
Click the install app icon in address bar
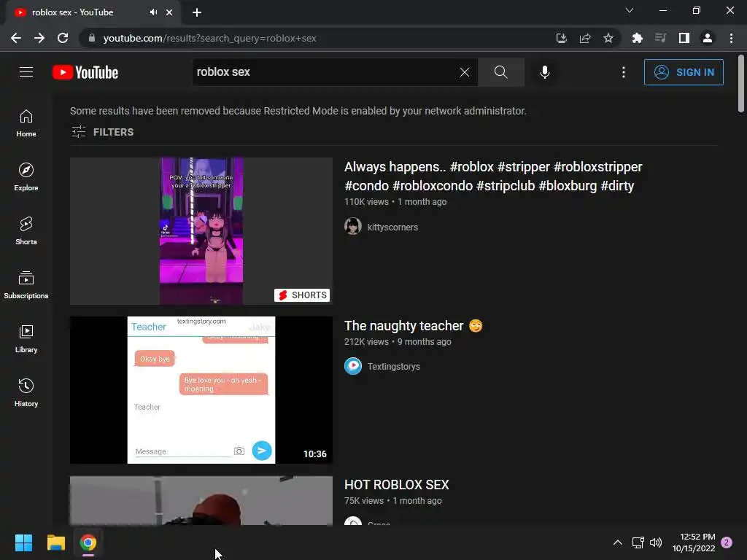[x=561, y=38]
